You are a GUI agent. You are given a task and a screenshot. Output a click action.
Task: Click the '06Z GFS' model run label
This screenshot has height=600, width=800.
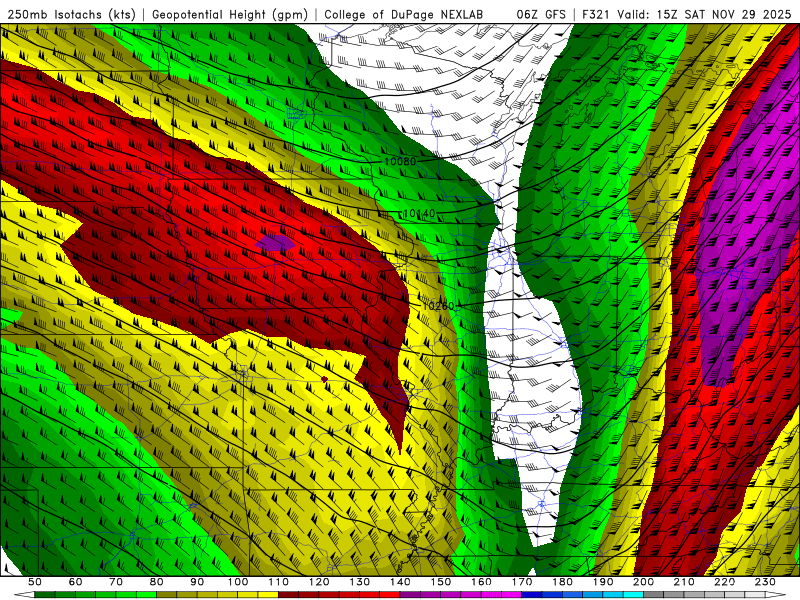541,15
